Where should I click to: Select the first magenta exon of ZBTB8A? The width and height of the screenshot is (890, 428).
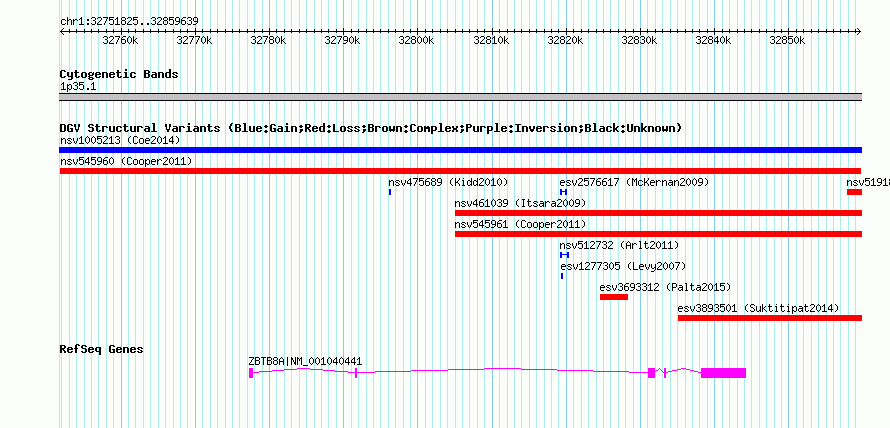coord(251,372)
